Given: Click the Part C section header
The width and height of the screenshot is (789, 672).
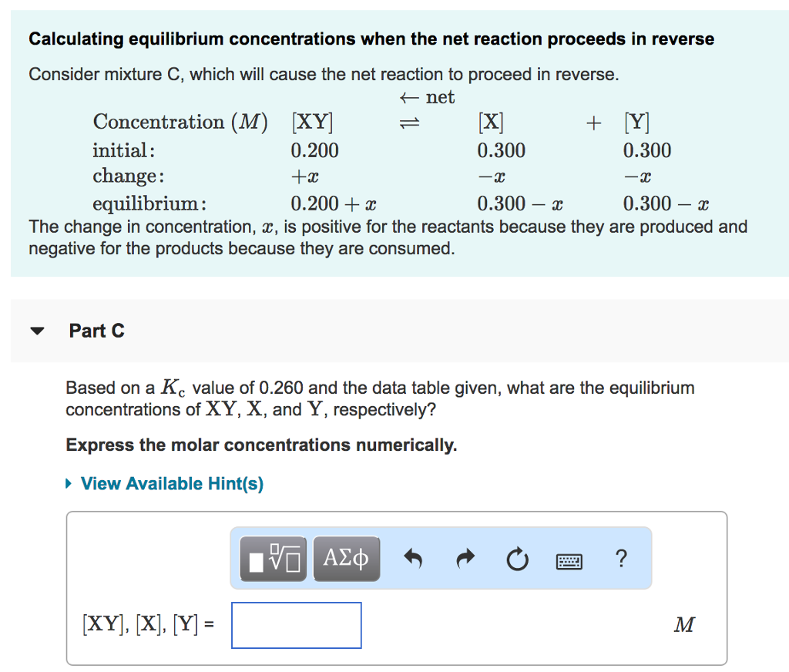Looking at the screenshot, I should (x=97, y=331).
